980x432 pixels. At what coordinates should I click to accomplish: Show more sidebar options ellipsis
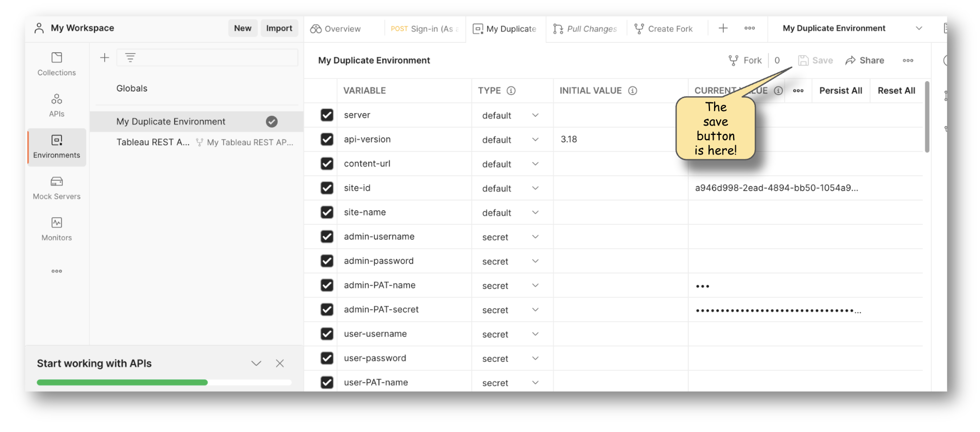point(56,271)
